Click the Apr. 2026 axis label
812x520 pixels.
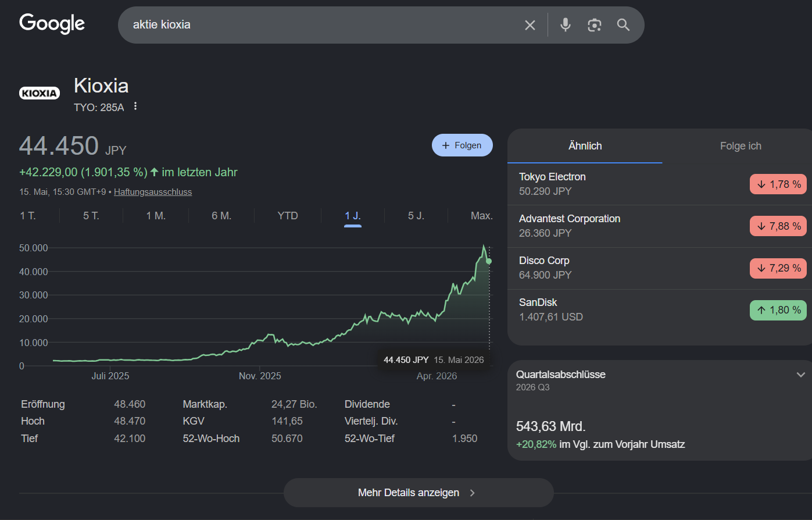pos(437,376)
